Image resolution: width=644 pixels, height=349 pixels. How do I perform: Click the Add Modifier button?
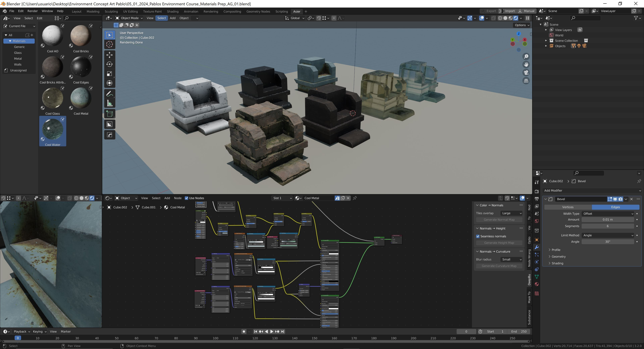pyautogui.click(x=592, y=191)
